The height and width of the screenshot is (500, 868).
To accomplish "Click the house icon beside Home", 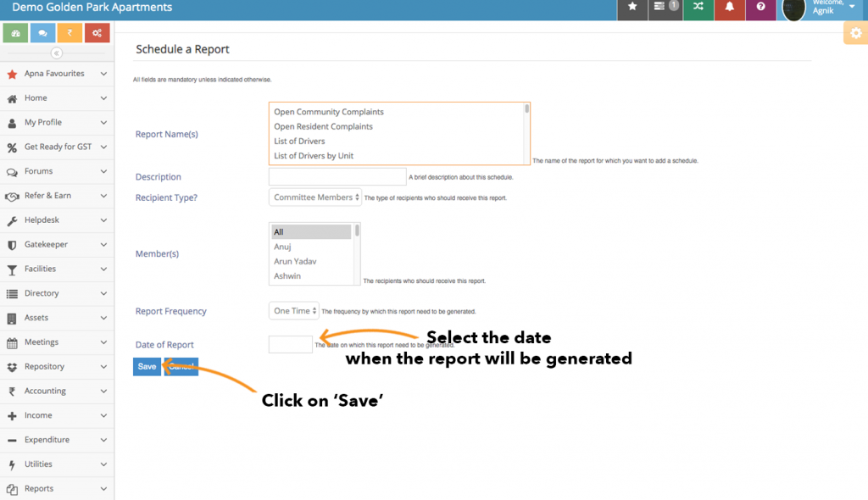I will (12, 98).
